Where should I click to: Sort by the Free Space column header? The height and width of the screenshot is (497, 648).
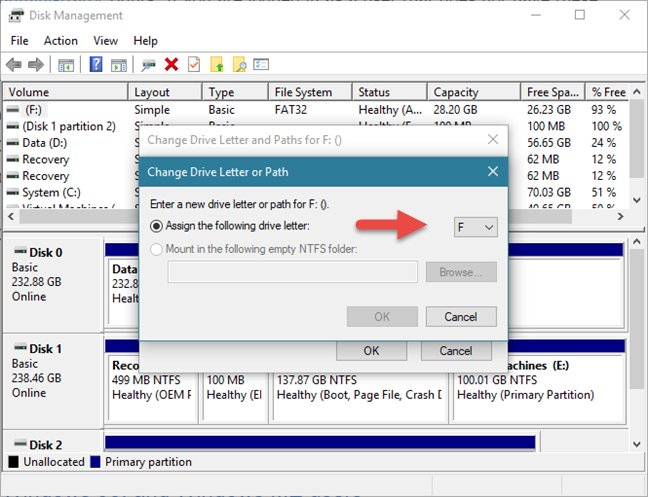(x=553, y=92)
